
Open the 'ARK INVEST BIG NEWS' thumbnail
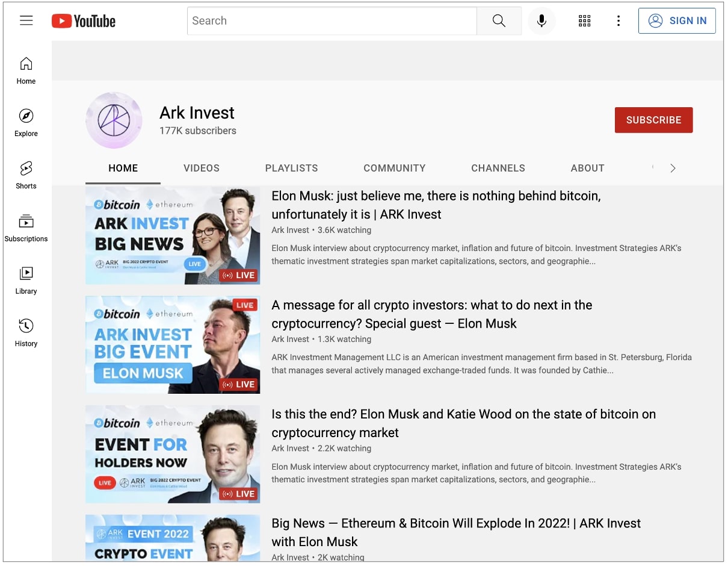coord(173,235)
